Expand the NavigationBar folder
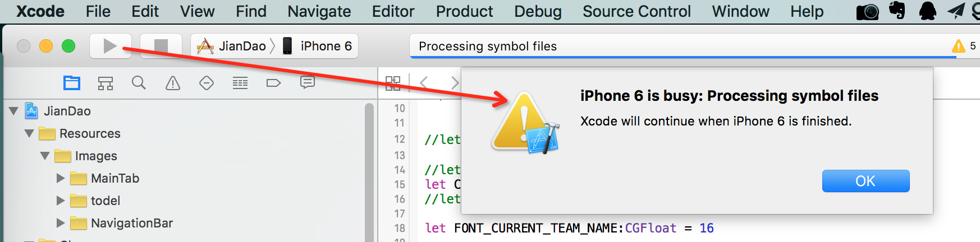The image size is (980, 242). [x=61, y=223]
